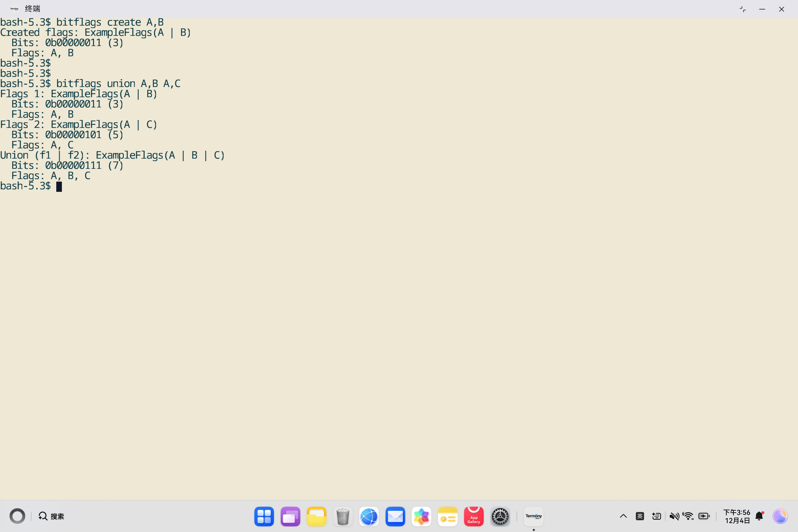Screen dimensions: 798x532
Task: Open the Files app from the dock
Action: pyautogui.click(x=316, y=516)
